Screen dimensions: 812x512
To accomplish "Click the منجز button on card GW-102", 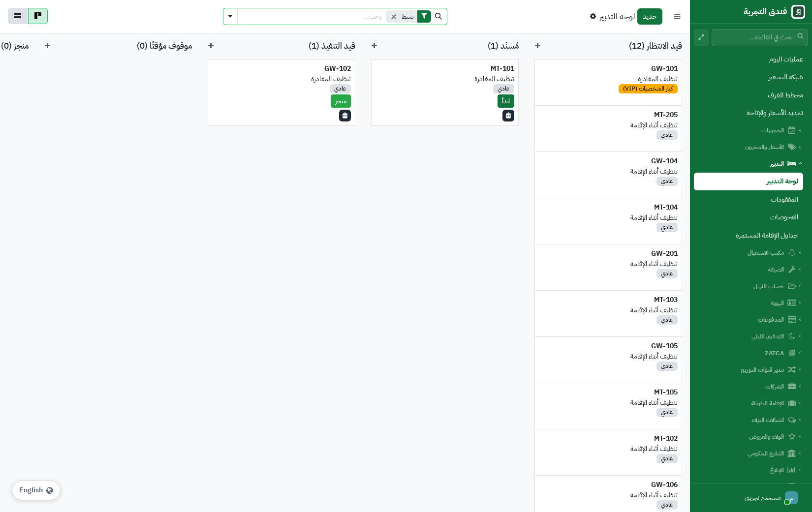I will pyautogui.click(x=341, y=101).
